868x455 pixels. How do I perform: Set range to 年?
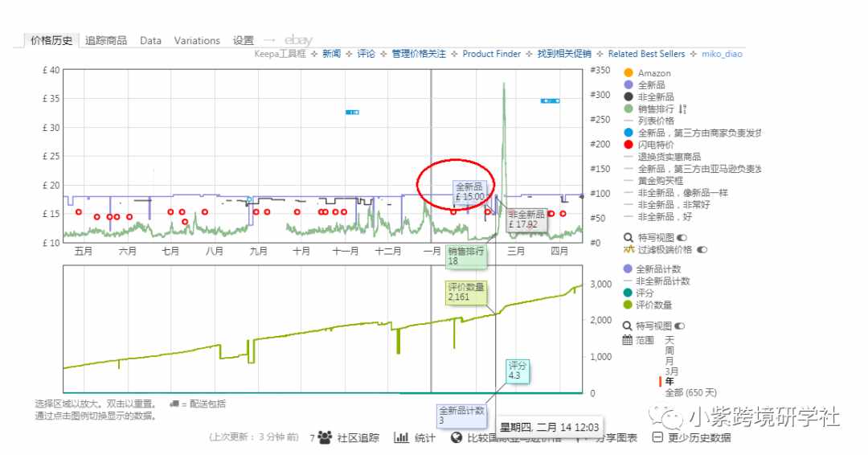669,382
